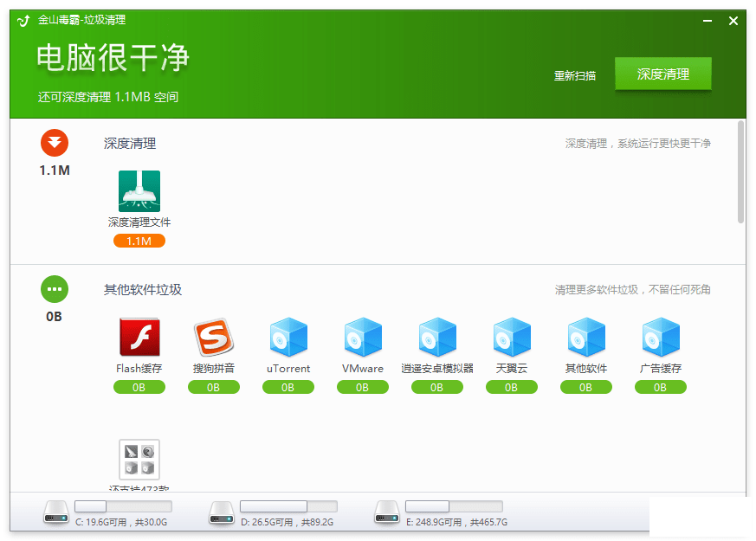The width and height of the screenshot is (756, 541).
Task: Click the C drive usage bar
Action: click(124, 506)
